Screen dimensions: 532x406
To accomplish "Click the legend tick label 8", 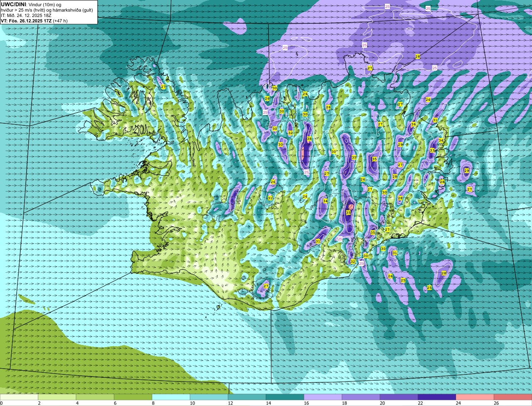I will pos(153,403).
